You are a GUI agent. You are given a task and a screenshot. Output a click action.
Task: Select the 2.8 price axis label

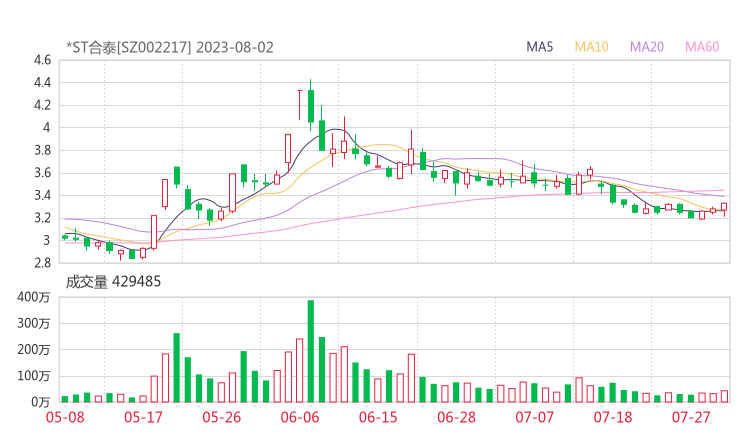click(x=42, y=262)
